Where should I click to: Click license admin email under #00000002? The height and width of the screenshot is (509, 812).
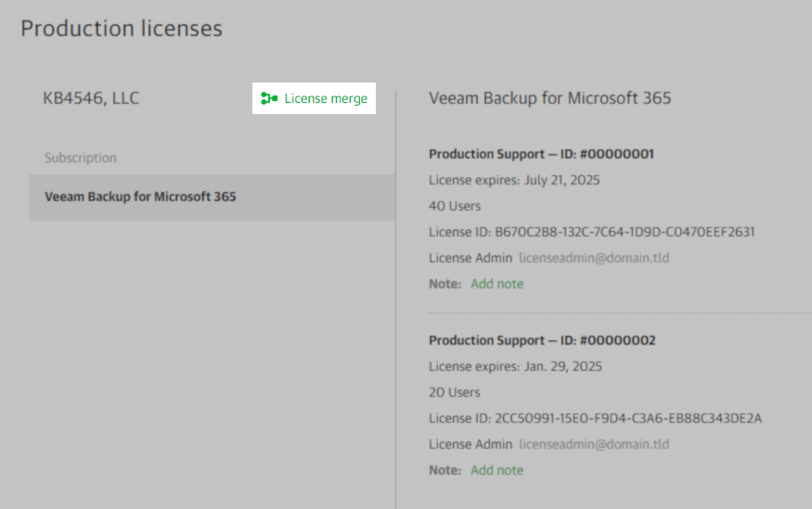coord(594,444)
